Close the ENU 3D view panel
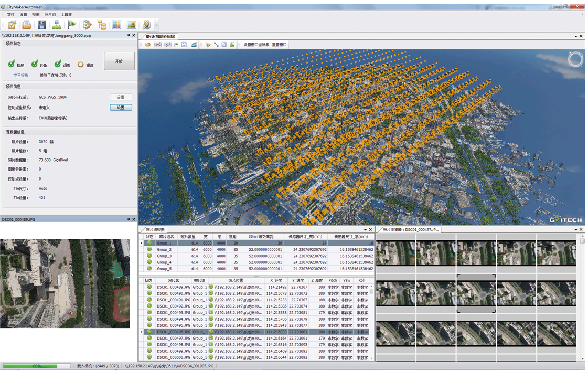The width and height of the screenshot is (588, 370). (581, 36)
